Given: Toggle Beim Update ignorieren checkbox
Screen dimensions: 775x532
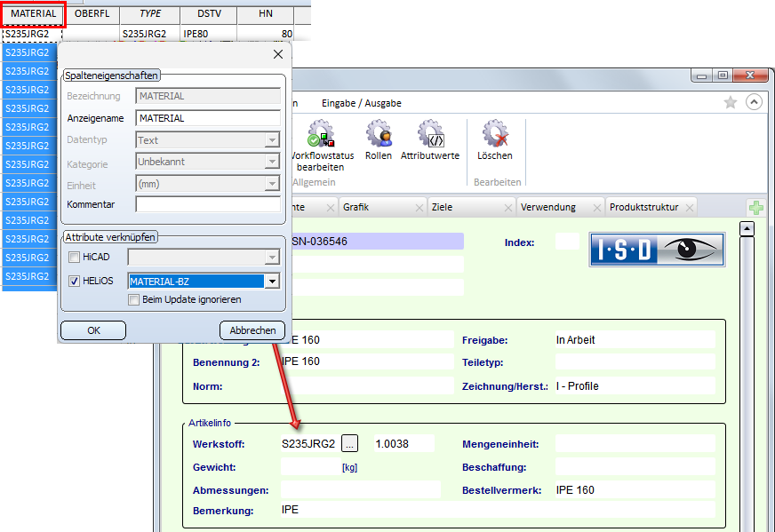Looking at the screenshot, I should click(x=134, y=299).
